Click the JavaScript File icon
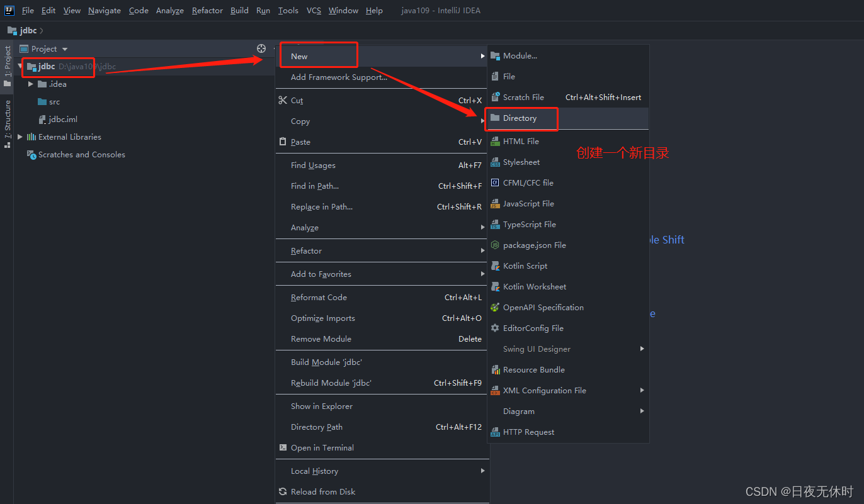864x504 pixels. [x=495, y=203]
